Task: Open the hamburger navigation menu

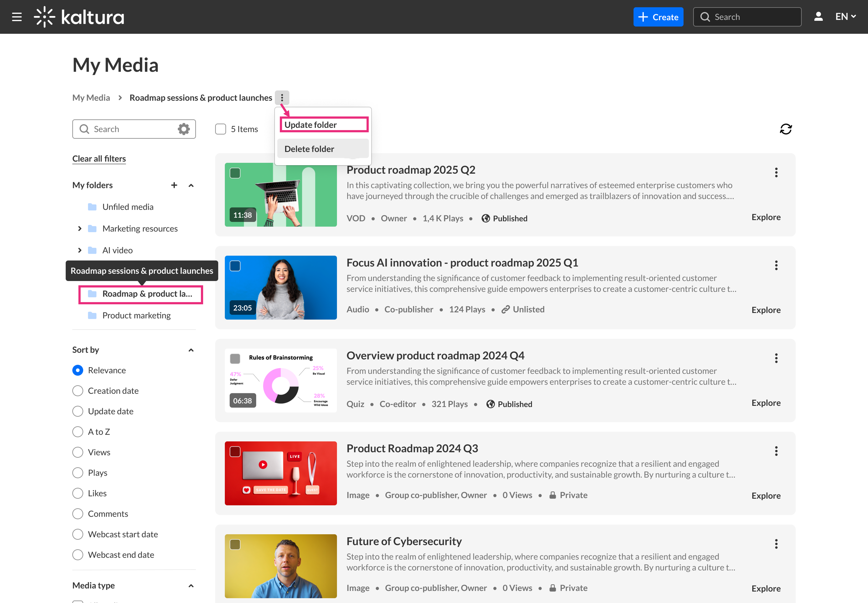Action: [17, 17]
